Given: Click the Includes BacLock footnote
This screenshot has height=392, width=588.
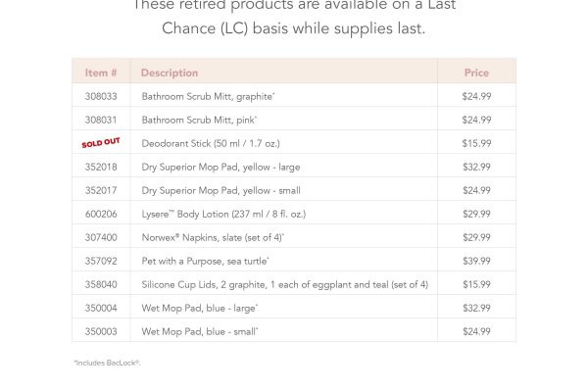Looking at the screenshot, I should 107,363.
